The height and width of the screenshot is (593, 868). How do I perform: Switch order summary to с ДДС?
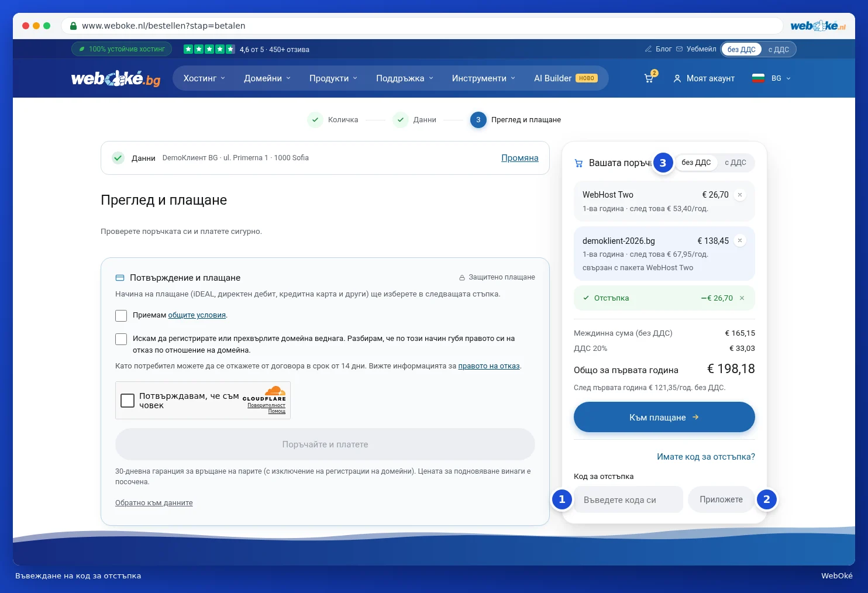tap(735, 163)
